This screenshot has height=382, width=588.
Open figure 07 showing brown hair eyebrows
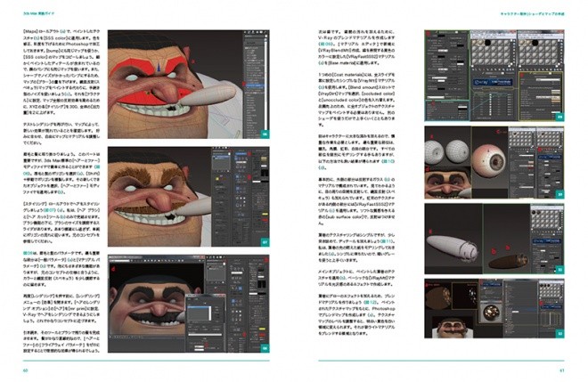tap(188, 197)
